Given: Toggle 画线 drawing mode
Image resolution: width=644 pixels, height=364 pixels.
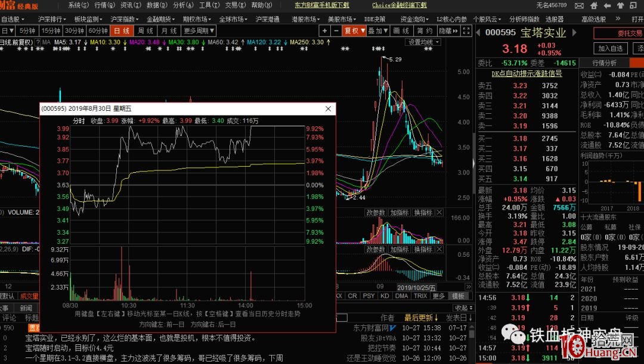Looking at the screenshot, I should [x=401, y=31].
